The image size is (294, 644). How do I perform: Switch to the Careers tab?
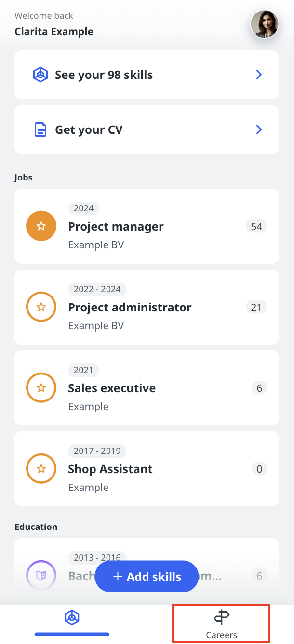tap(221, 624)
